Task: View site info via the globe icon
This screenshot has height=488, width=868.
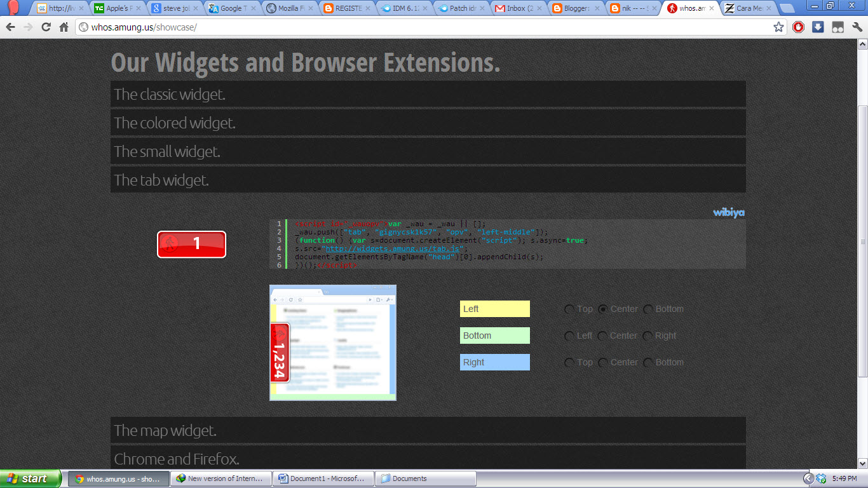Action: click(83, 27)
